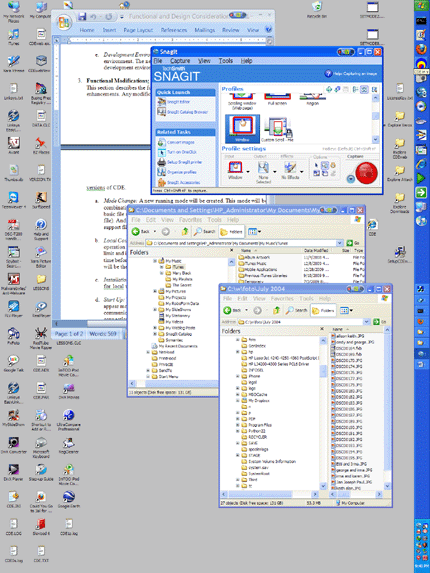430x573 pixels.
Task: Click Search in the July 2004 window
Action: 296,310
